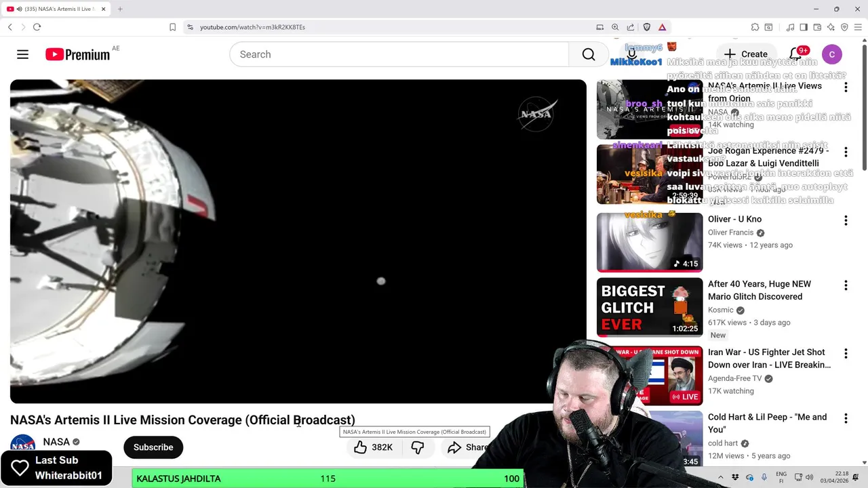Screen dimensions: 868x488
Task: Click the YouTube search magnifier button
Action: coord(589,54)
